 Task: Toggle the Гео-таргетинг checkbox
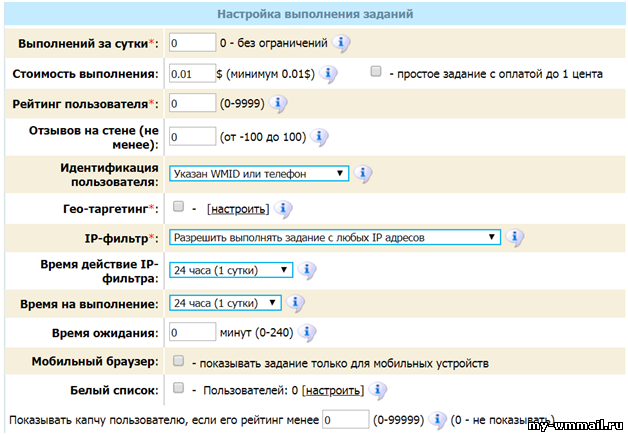(178, 206)
